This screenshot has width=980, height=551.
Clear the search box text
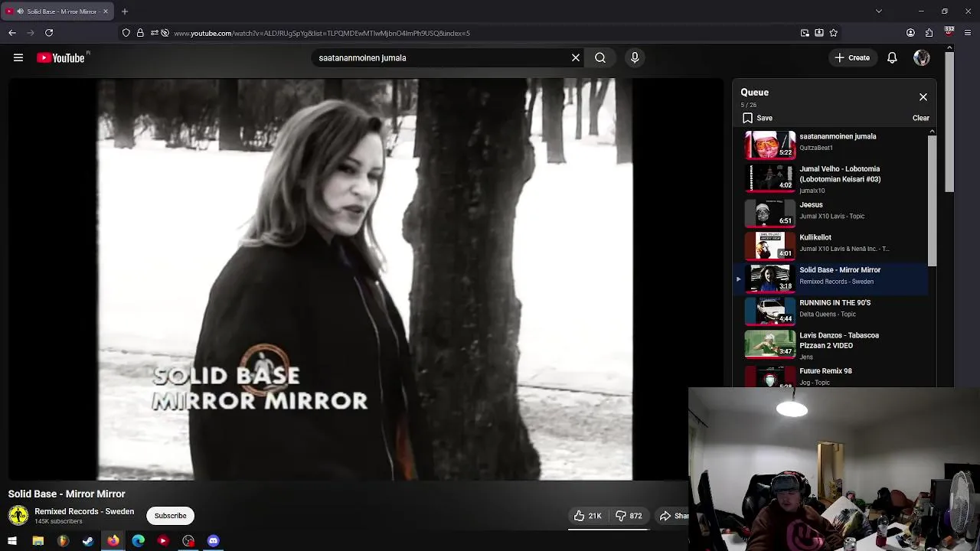pos(576,57)
